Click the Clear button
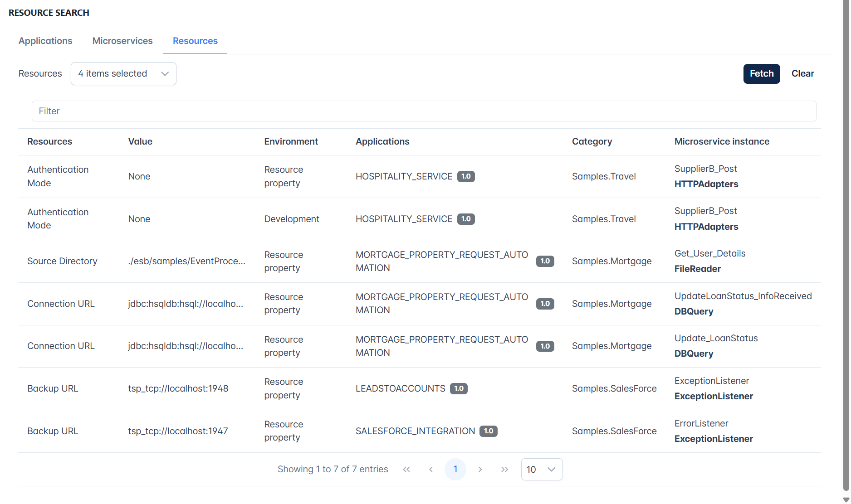Image resolution: width=851 pixels, height=504 pixels. click(802, 73)
